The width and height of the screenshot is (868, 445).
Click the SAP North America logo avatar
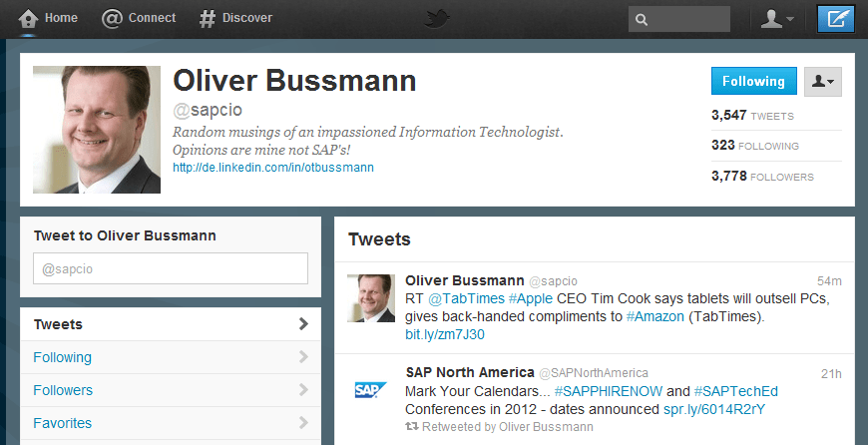(x=371, y=389)
